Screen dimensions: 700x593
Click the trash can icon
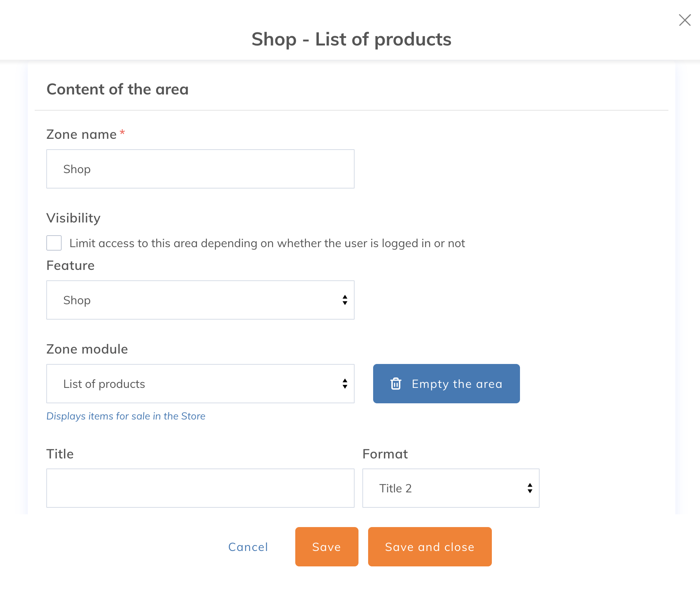click(x=396, y=384)
